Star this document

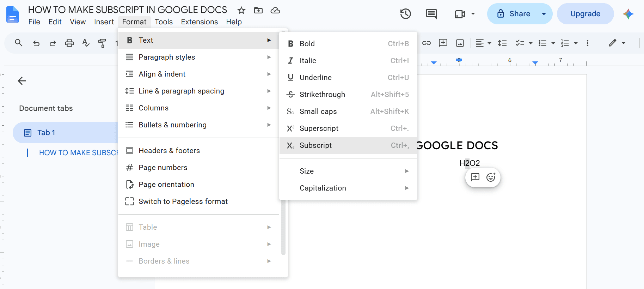coord(241,10)
